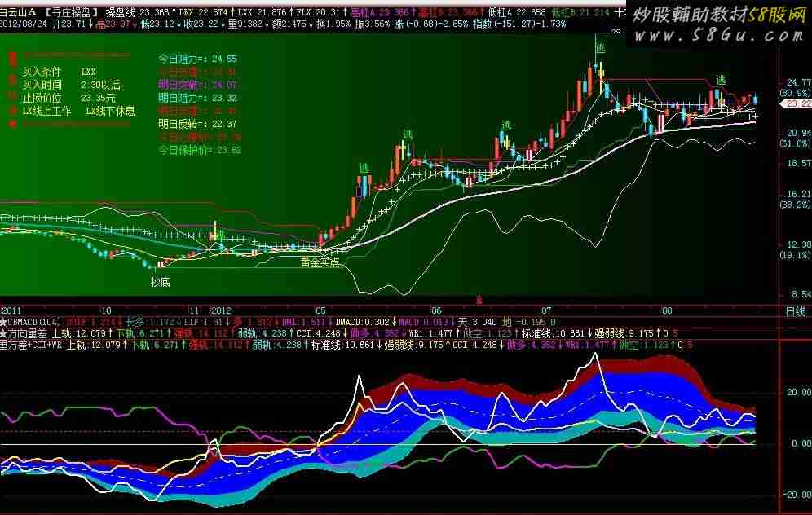Click the stock name 白云山A
This screenshot has width=812, height=515.
(x=18, y=12)
